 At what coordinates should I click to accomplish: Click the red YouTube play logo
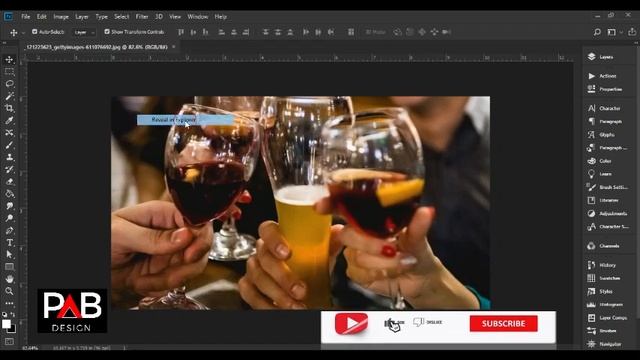click(351, 323)
